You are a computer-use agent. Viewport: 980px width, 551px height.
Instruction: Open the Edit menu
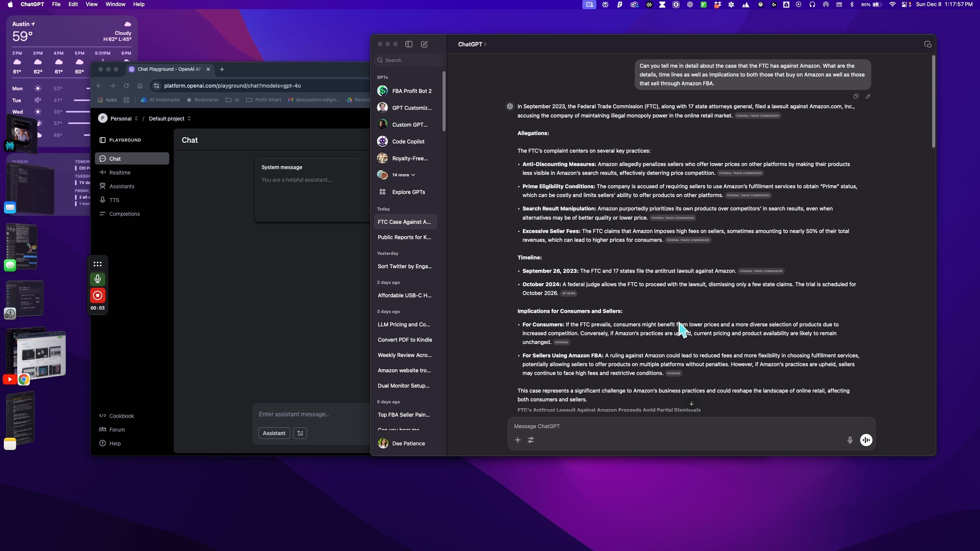73,5
